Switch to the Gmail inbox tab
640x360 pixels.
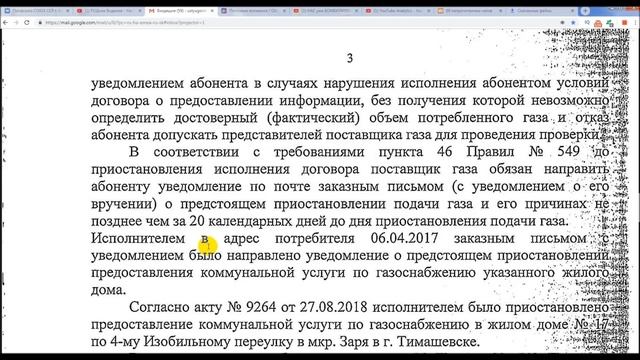181,11
